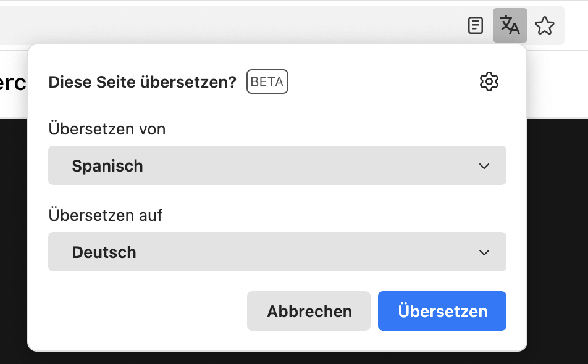Select the Deutsch target language text
This screenshot has height=364, width=588.
coord(104,252)
